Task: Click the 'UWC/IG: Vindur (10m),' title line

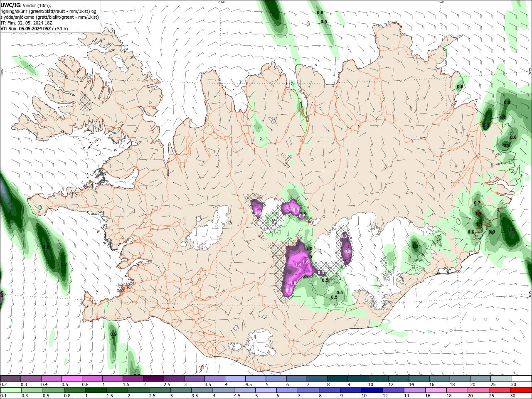Action: 26,5
